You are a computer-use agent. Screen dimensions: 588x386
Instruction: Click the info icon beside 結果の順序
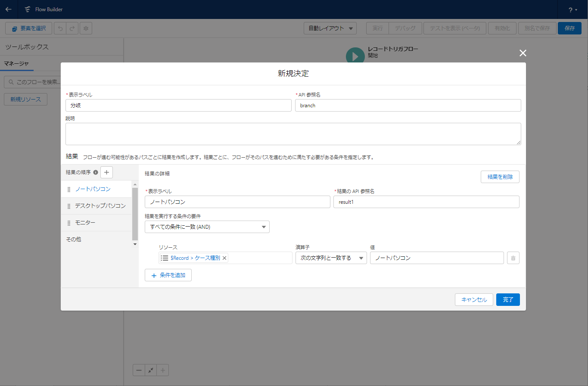pyautogui.click(x=96, y=172)
